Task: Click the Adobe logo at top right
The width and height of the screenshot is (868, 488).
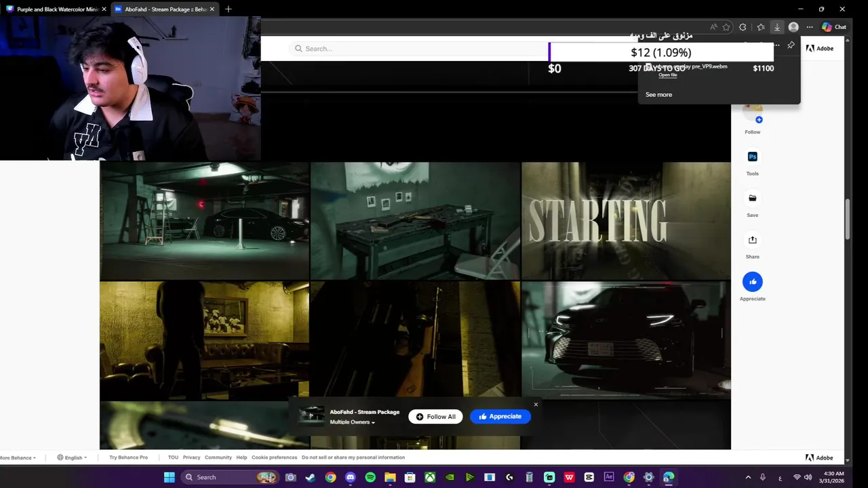Action: click(x=820, y=48)
